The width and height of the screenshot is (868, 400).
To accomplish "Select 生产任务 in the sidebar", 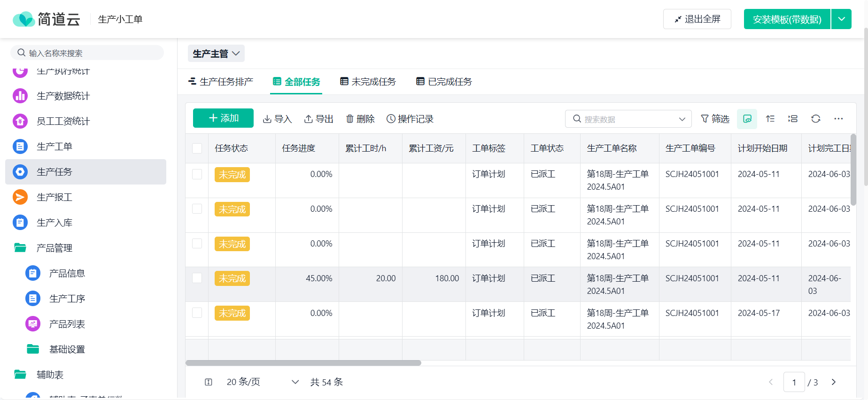I will (x=85, y=172).
